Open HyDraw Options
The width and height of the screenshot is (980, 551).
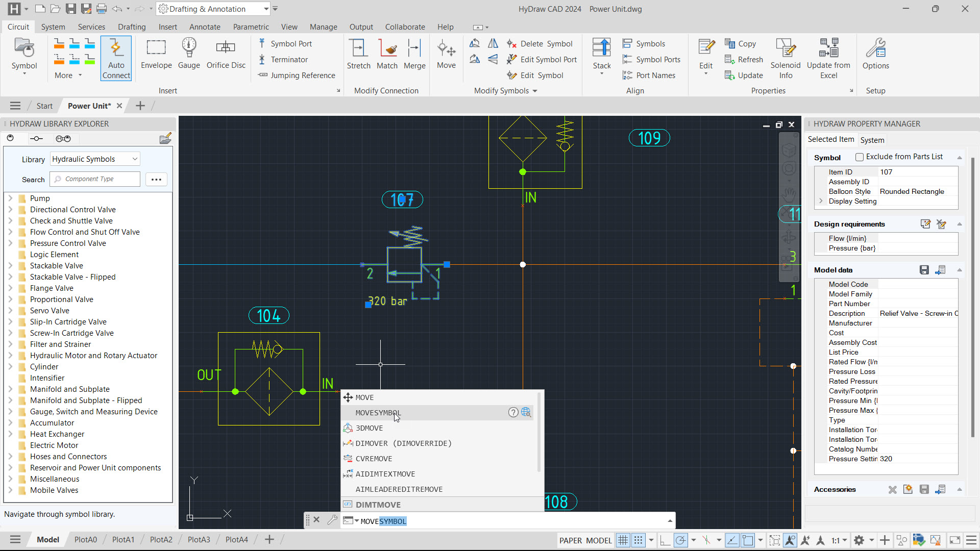pos(875,54)
